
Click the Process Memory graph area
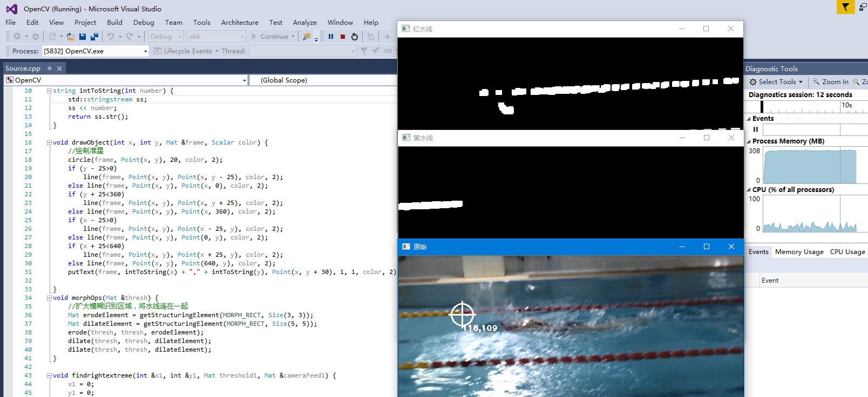coord(815,165)
